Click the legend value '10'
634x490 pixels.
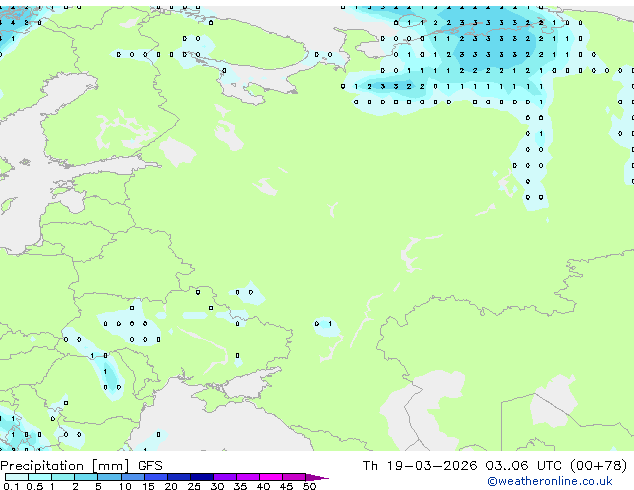pos(125,486)
